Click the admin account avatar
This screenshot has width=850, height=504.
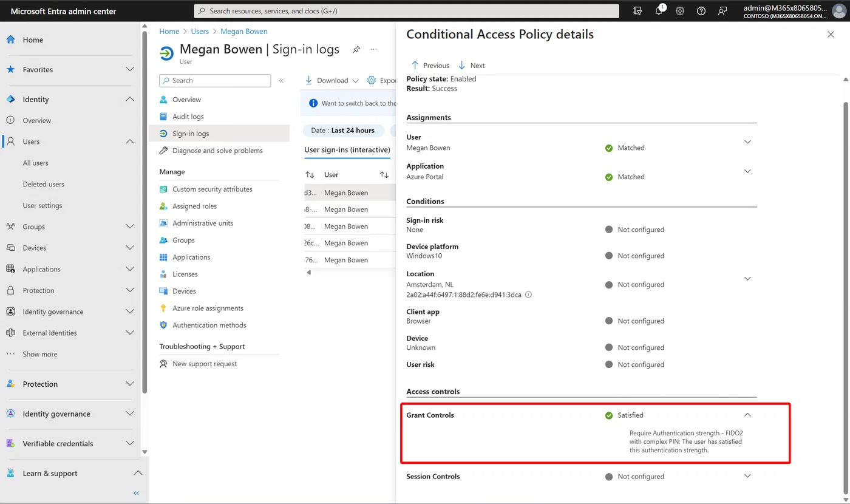(838, 11)
